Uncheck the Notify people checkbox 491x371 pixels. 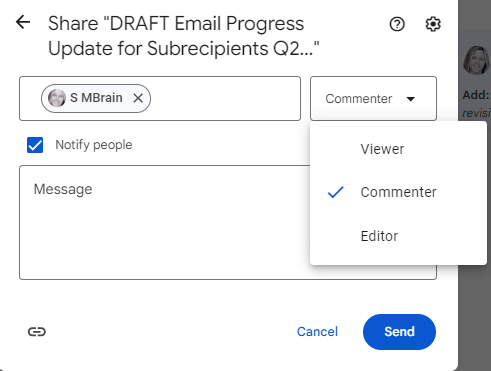[x=35, y=145]
